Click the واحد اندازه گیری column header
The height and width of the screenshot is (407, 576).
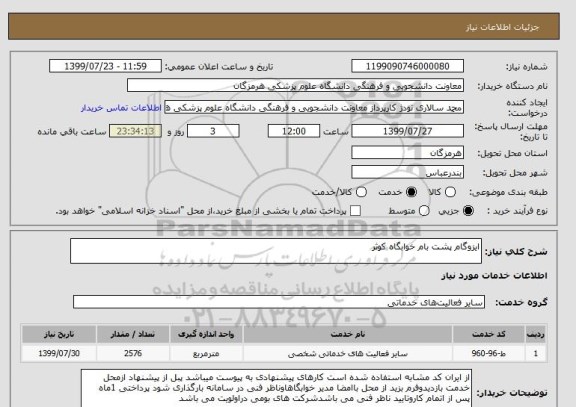pyautogui.click(x=206, y=334)
